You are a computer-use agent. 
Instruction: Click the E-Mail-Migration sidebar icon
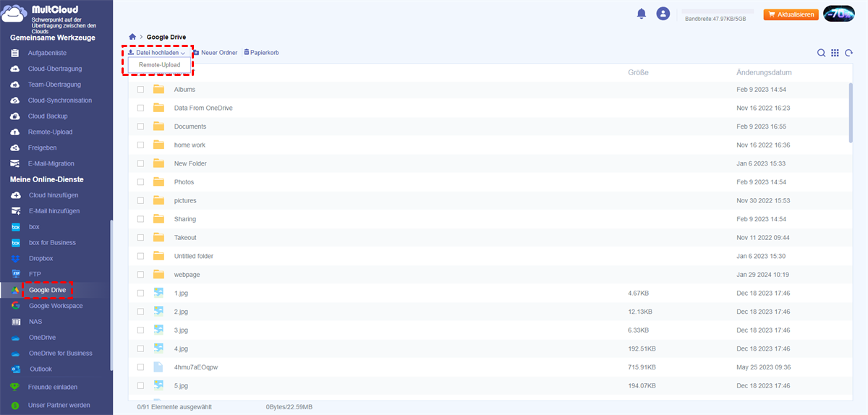pyautogui.click(x=14, y=163)
